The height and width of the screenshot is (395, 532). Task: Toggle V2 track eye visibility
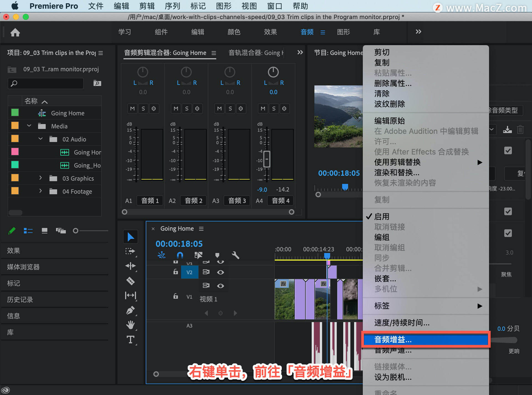(x=220, y=272)
